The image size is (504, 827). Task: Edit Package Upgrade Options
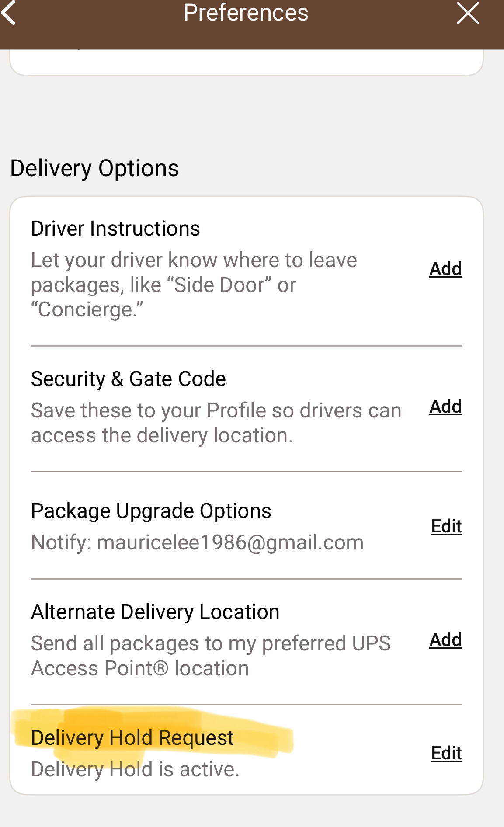click(x=446, y=526)
